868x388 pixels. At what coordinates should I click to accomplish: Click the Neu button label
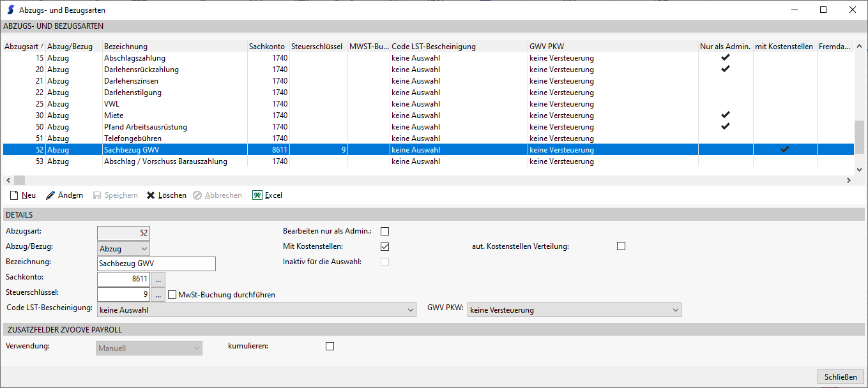(x=29, y=195)
